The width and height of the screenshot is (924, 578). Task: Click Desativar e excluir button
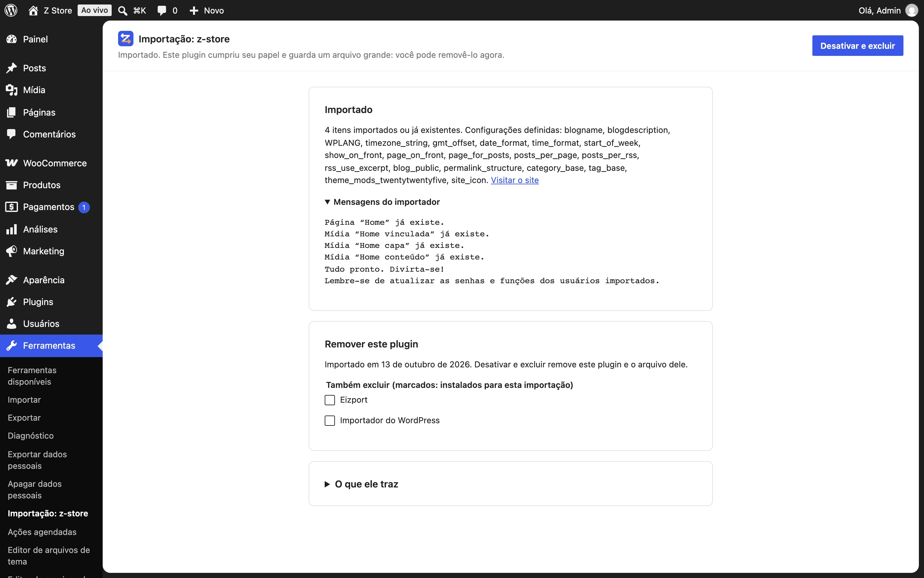click(858, 46)
